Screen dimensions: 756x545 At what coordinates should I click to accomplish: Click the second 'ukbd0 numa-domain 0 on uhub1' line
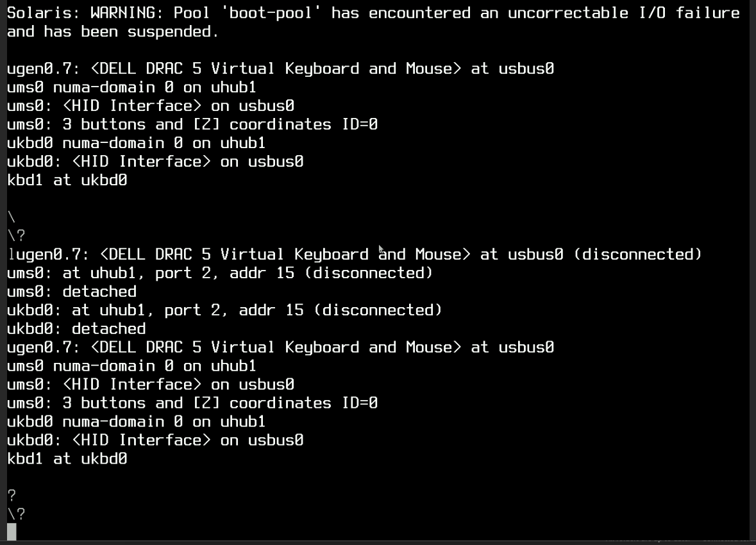pyautogui.click(x=137, y=421)
